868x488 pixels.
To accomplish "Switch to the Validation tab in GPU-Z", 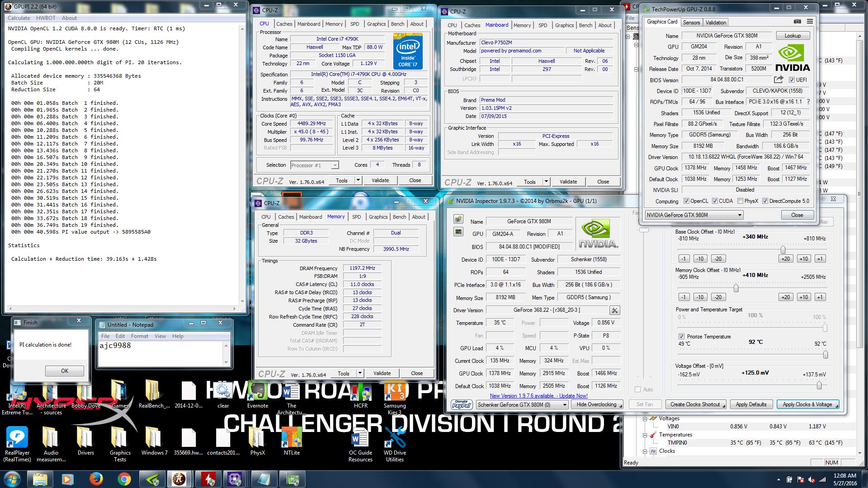I will coord(716,22).
